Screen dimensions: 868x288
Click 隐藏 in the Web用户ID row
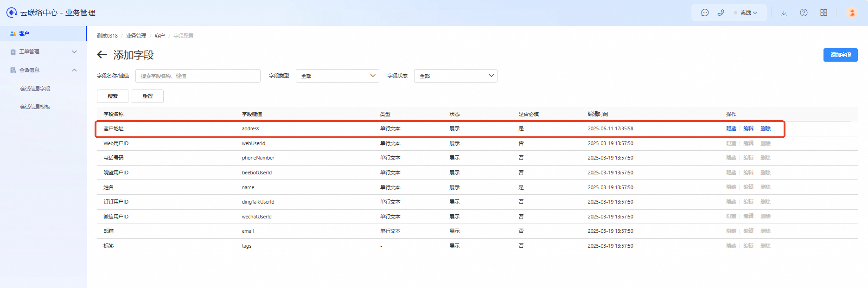[731, 143]
